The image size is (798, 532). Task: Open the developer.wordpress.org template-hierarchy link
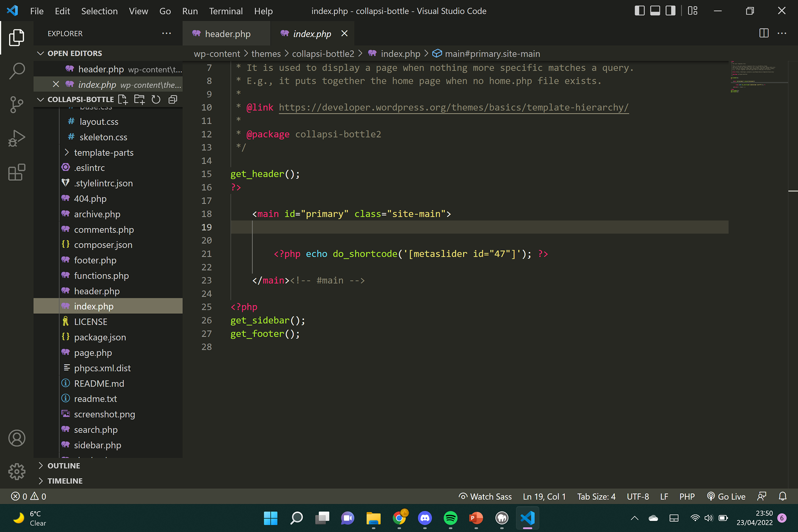point(453,107)
